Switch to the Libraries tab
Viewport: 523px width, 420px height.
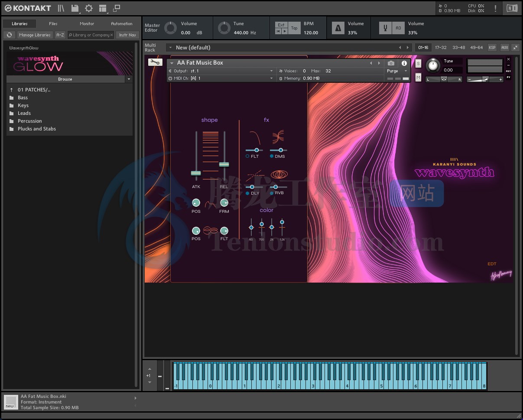tap(19, 24)
